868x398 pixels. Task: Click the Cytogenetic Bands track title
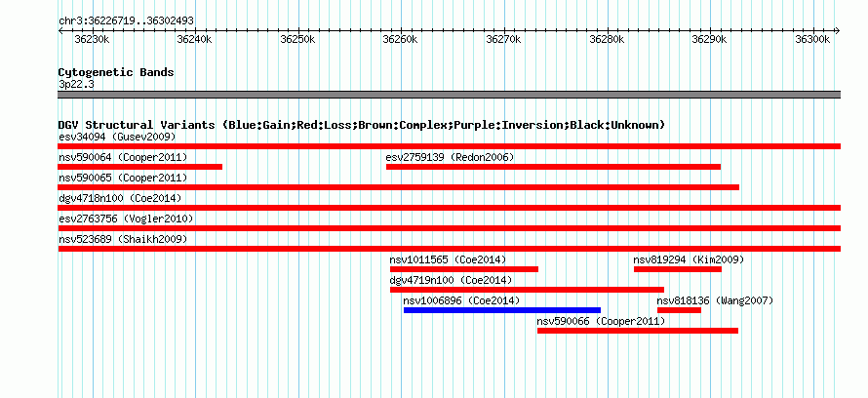(x=116, y=72)
